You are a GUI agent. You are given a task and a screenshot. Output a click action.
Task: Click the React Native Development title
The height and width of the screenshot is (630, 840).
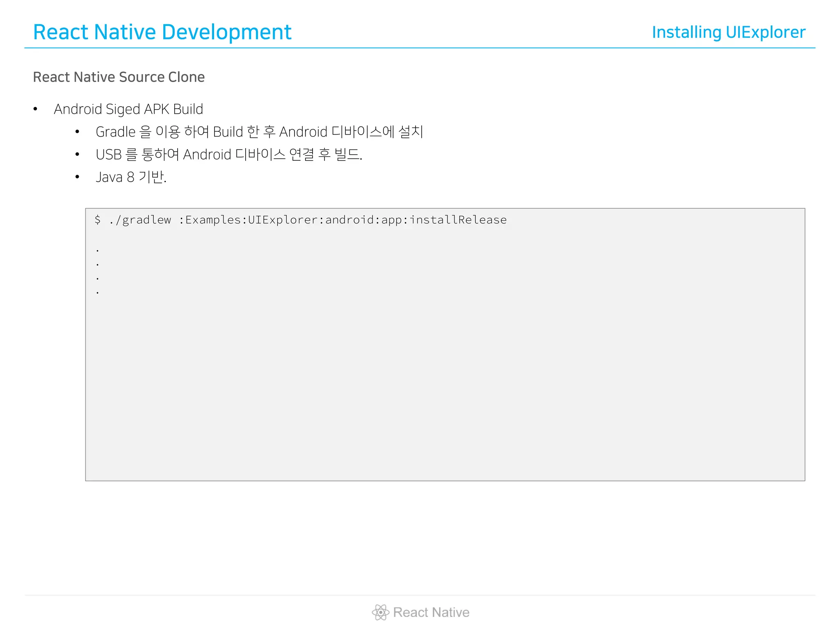[162, 32]
